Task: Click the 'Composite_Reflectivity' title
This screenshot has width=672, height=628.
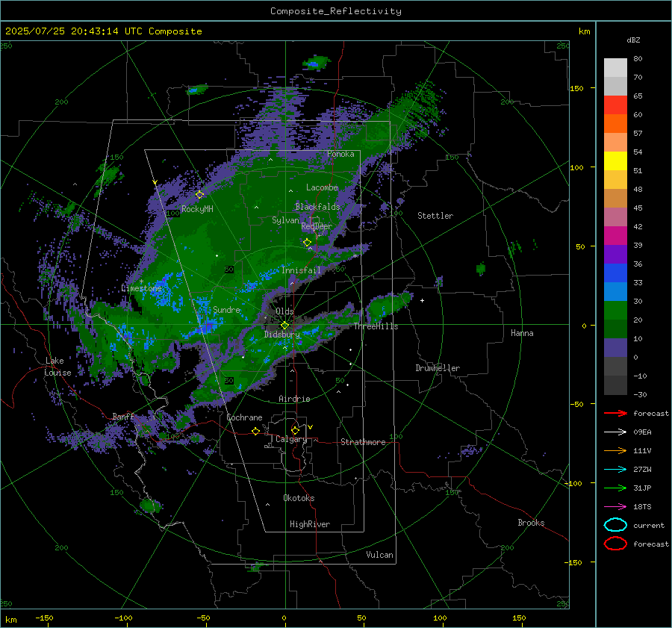Action: coord(336,11)
